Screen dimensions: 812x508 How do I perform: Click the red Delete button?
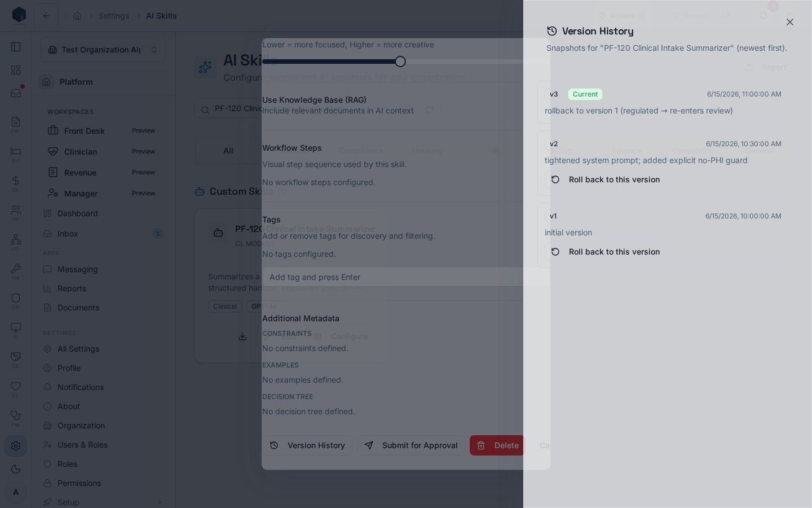pyautogui.click(x=497, y=445)
